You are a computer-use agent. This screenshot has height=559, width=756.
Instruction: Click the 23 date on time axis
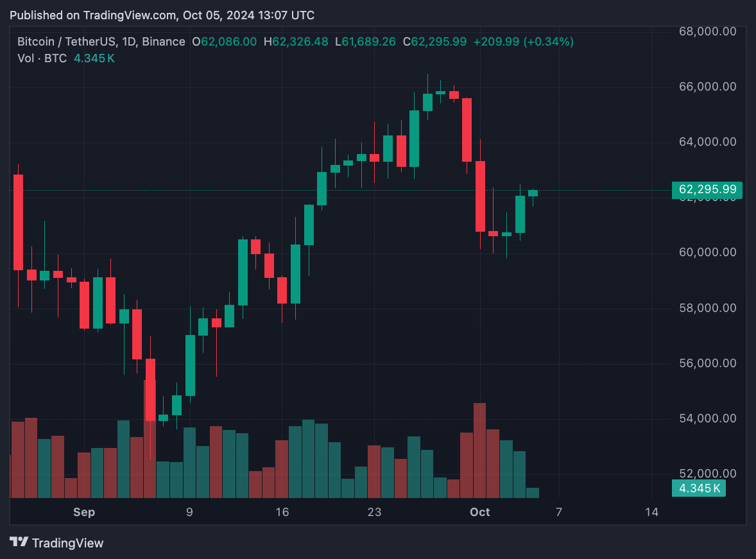[x=374, y=512]
